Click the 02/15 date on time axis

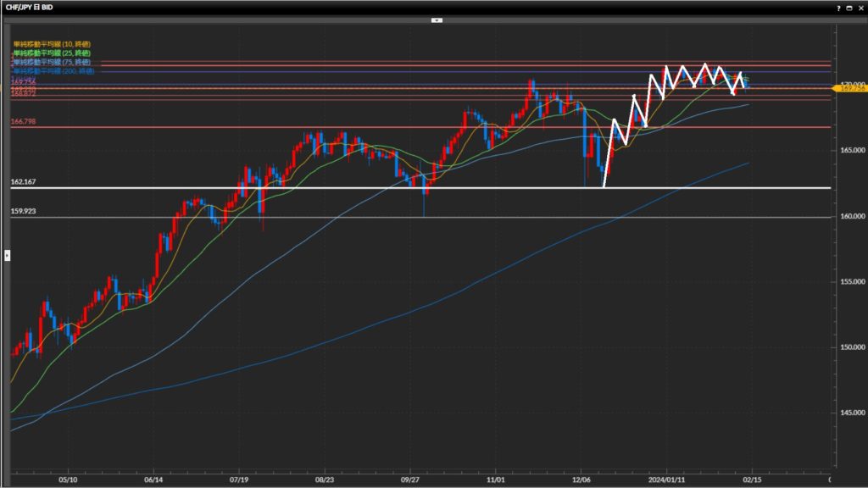pyautogui.click(x=752, y=477)
